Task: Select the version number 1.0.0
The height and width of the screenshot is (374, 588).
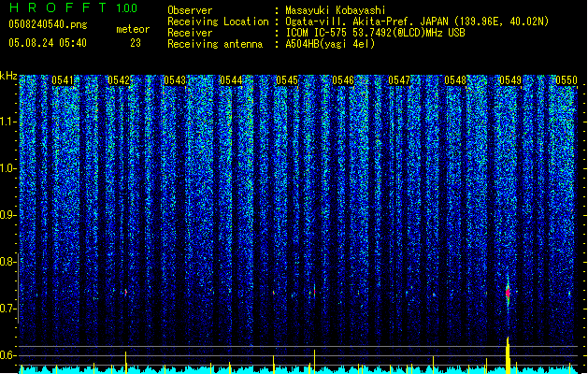Action: tap(127, 8)
